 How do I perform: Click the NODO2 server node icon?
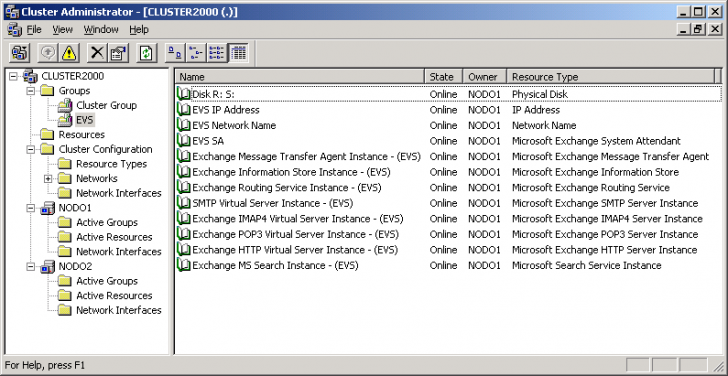(48, 266)
